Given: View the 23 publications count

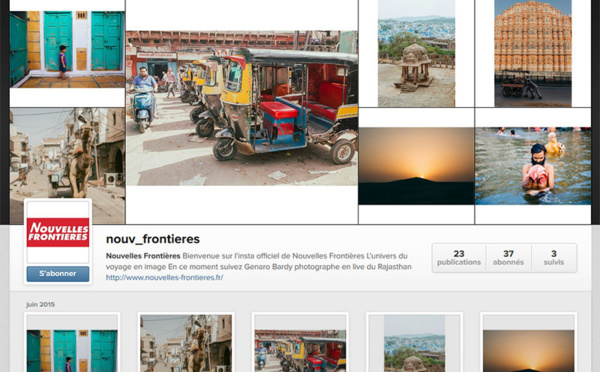Looking at the screenshot, I should (x=459, y=258).
